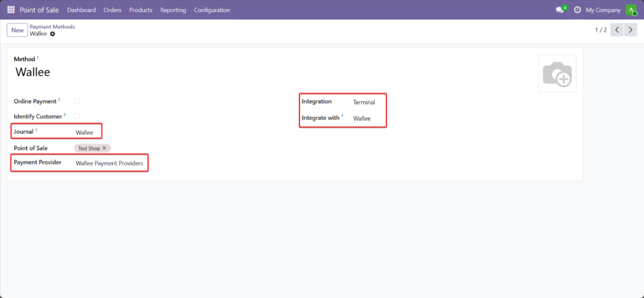Open the Configuration menu
The image size is (644, 298).
(211, 10)
